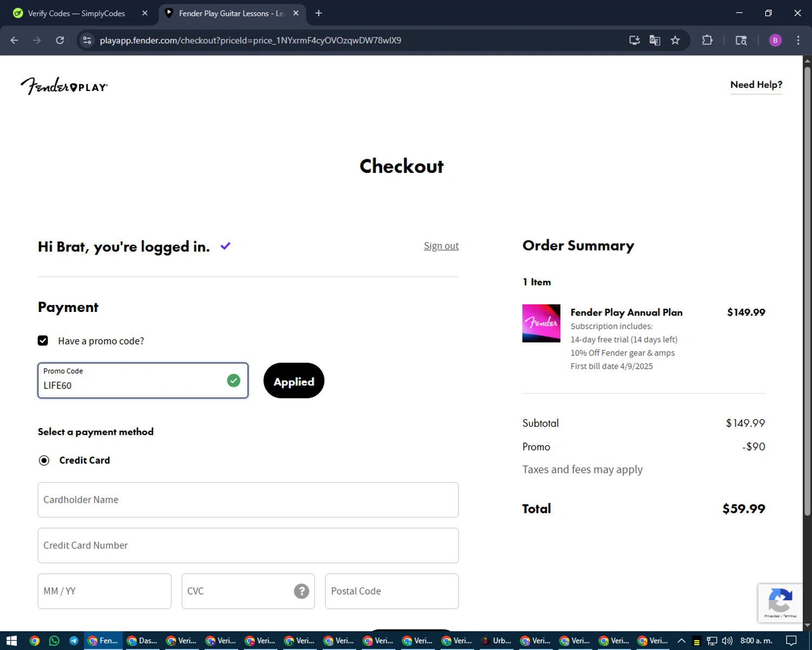Click 10% Off Fender gear & amps text
812x650 pixels.
tap(623, 353)
